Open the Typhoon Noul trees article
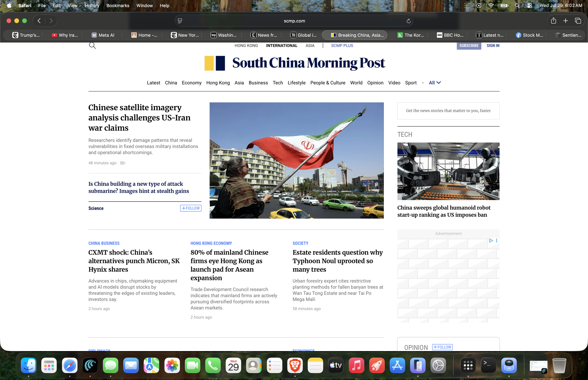Screen dimensions: 588x380 [338, 261]
